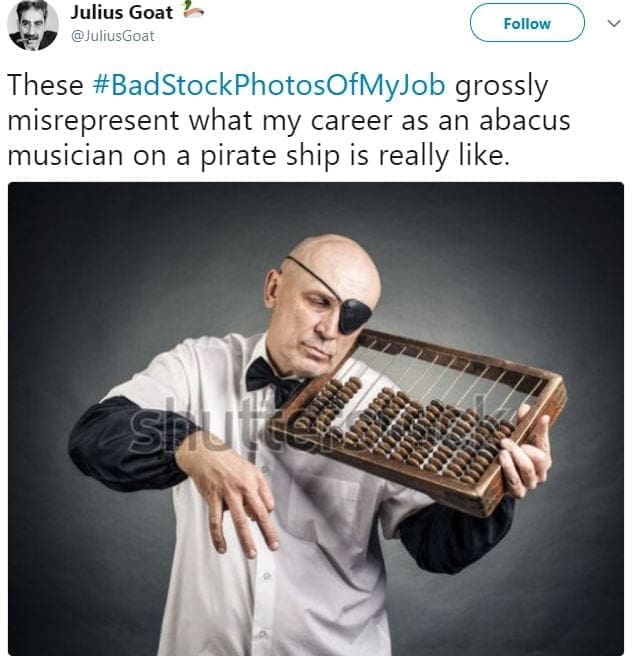Viewport: 633px width, 656px height.
Task: Click the tweet text about abacus musician
Action: 289,120
